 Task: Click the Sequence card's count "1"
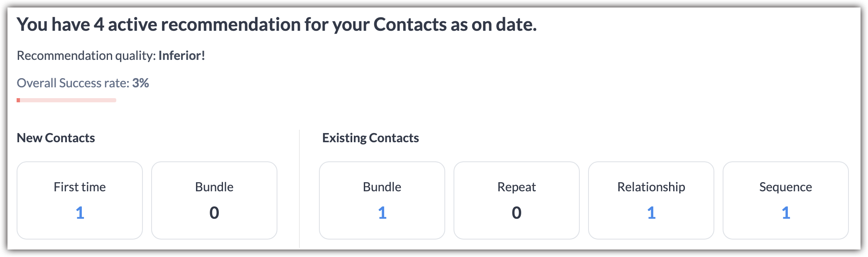click(786, 213)
